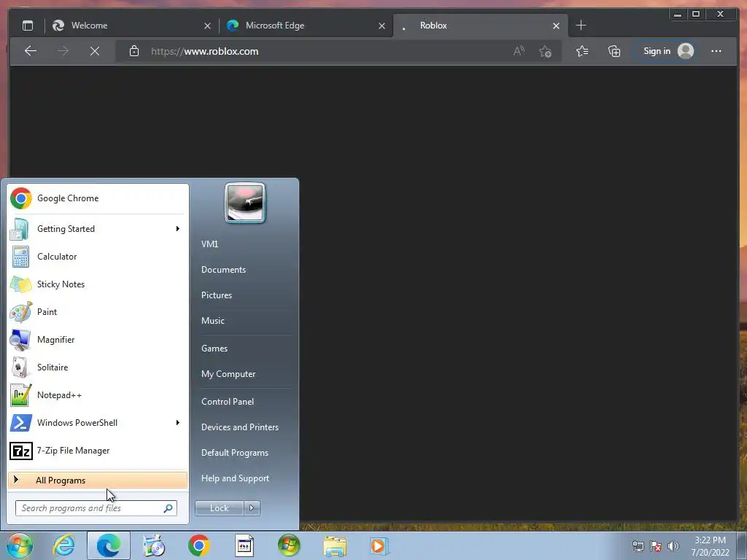Open Collections in Edge
The image size is (747, 560).
point(614,51)
